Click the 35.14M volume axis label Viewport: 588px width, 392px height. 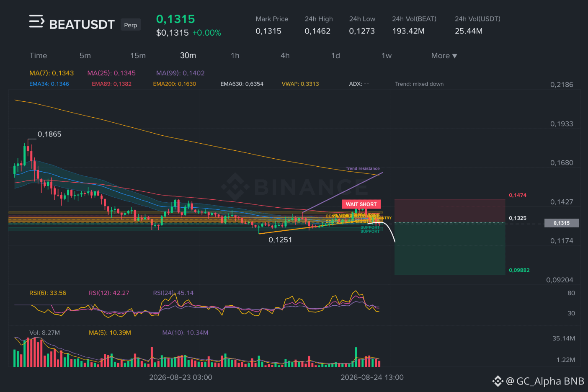click(564, 338)
